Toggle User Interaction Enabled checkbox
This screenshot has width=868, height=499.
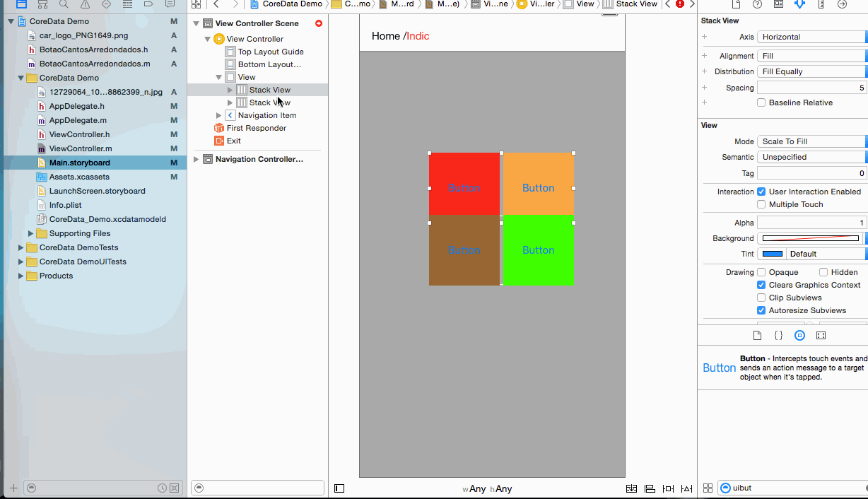coord(761,192)
